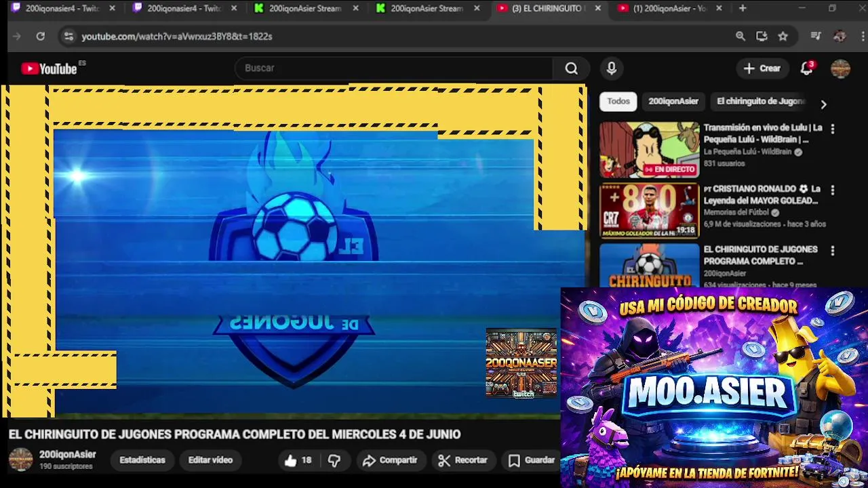This screenshot has width=868, height=488.
Task: Click the 200IQONAASIER Twitch logo on video
Action: tap(521, 363)
